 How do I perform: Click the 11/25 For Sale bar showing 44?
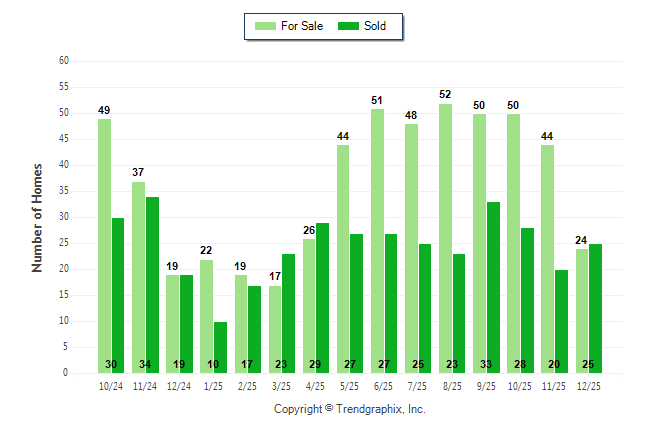(x=547, y=259)
